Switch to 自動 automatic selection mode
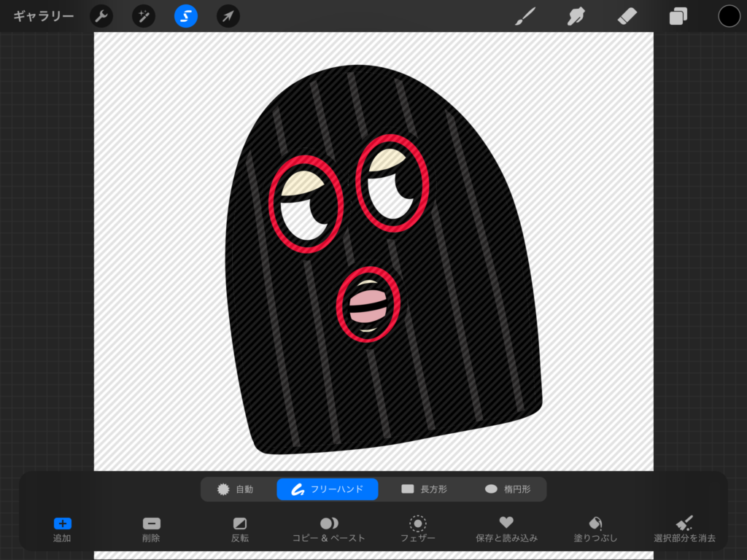The image size is (747, 560). point(236,489)
